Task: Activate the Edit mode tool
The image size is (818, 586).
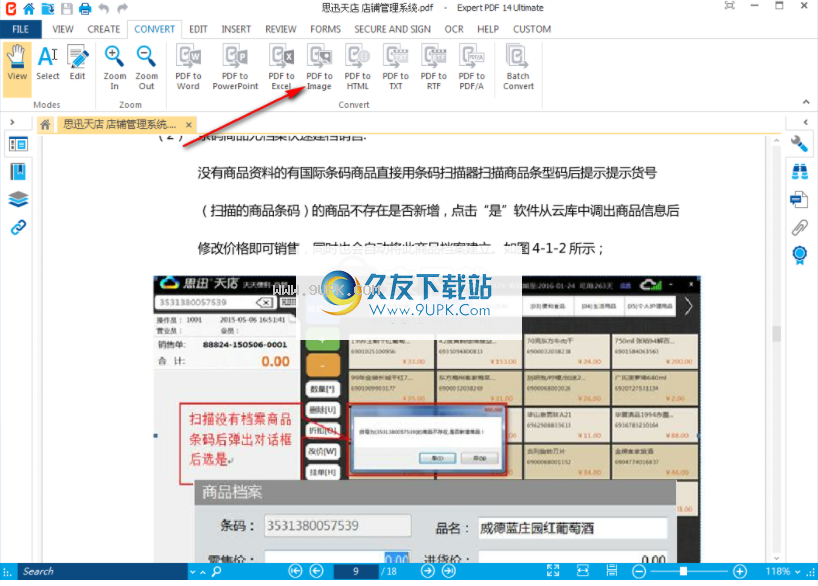Action: (77, 64)
